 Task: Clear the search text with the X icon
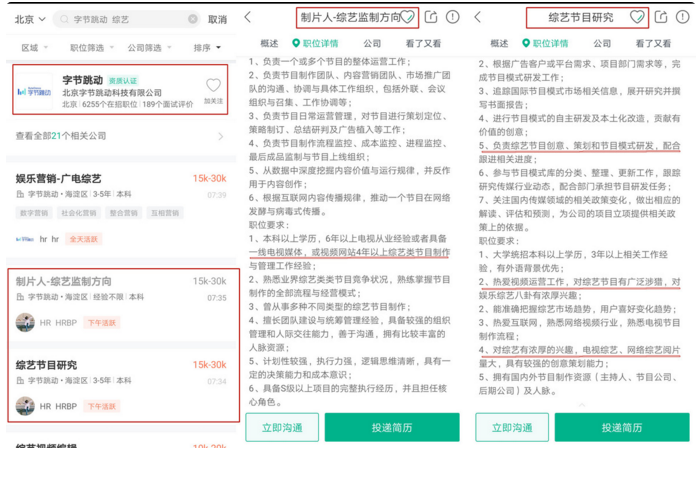[193, 19]
